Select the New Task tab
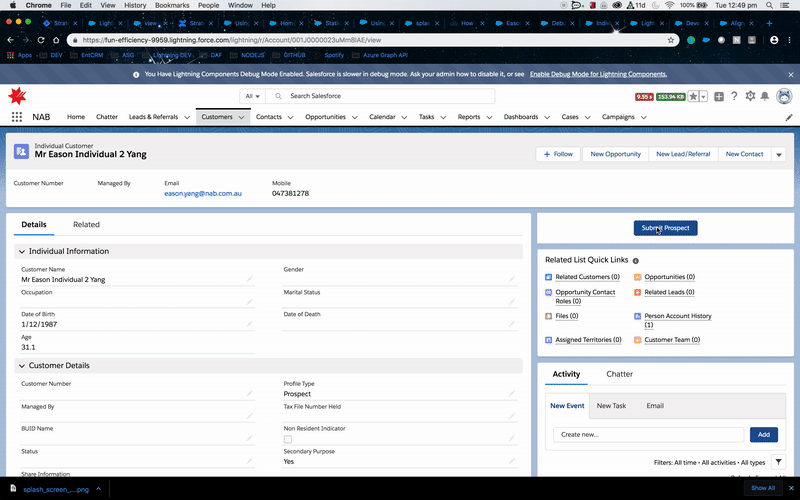Viewport: 800px width, 500px height. coord(611,406)
